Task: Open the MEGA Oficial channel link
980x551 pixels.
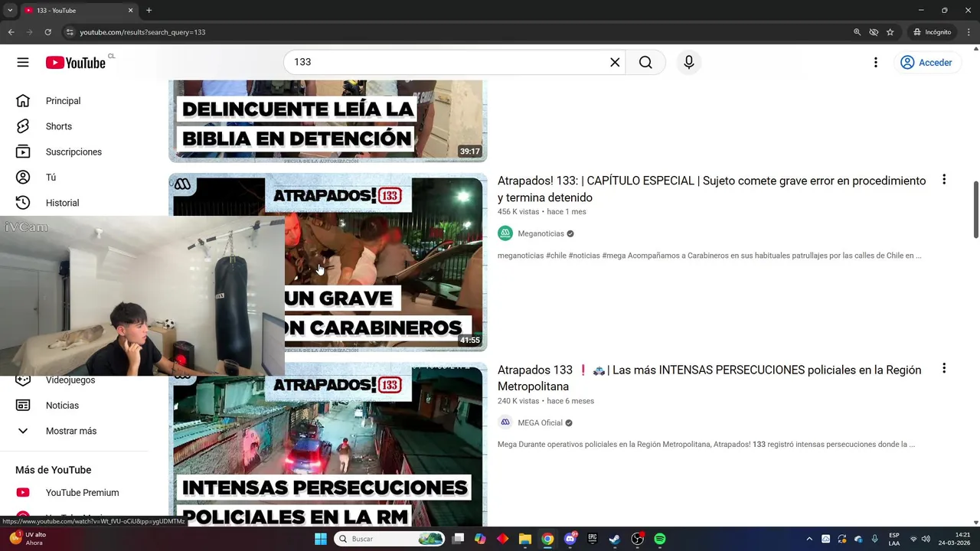Action: 540,422
